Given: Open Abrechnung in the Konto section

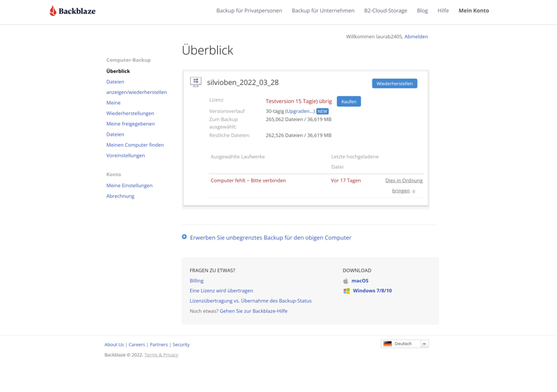Looking at the screenshot, I should (x=120, y=196).
